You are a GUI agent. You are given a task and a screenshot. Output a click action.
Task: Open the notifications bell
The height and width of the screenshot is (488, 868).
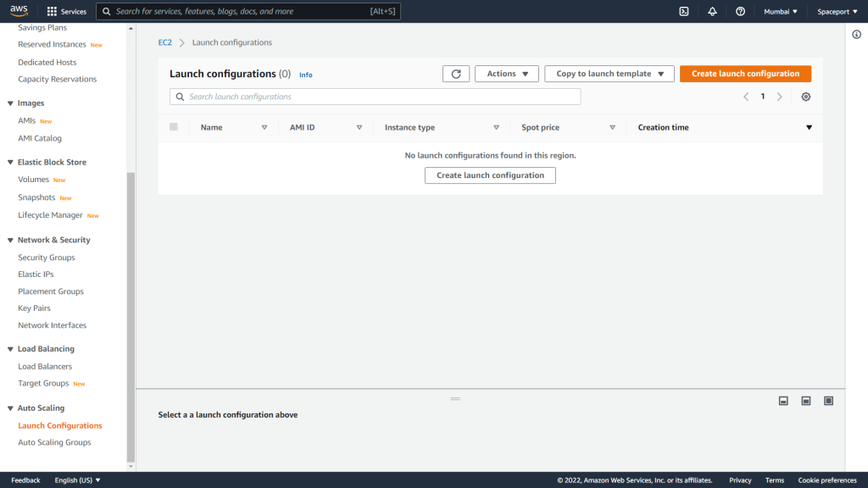pyautogui.click(x=712, y=11)
